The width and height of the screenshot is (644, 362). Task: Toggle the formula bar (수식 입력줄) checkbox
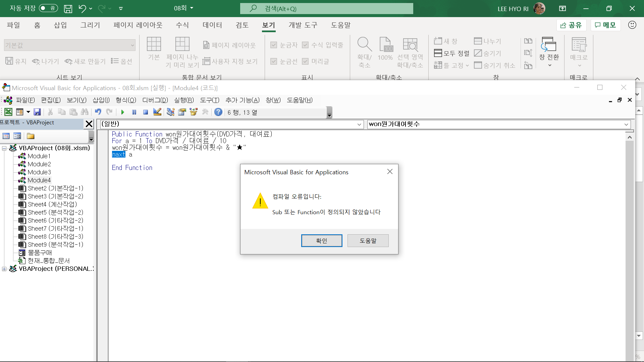[305, 45]
